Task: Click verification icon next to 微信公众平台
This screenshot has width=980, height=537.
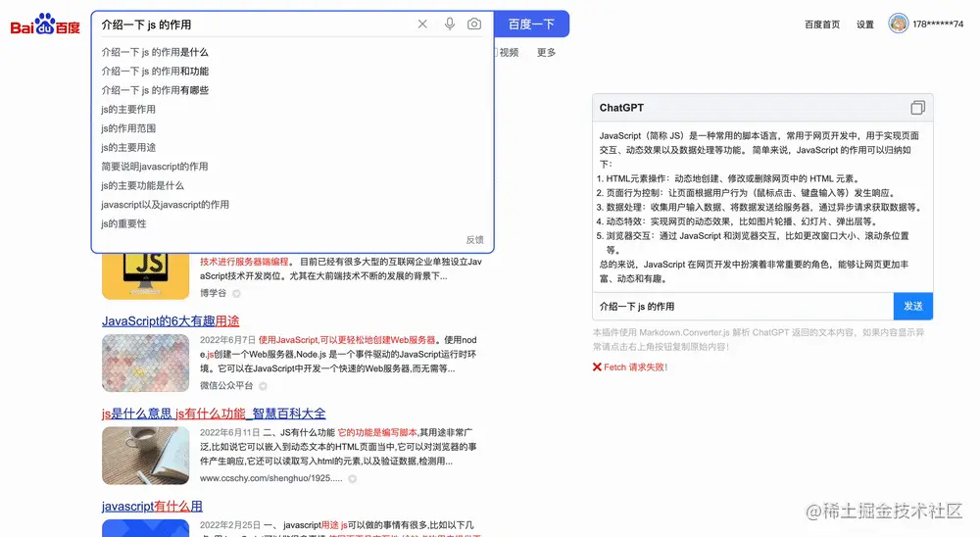Action: coord(263,386)
